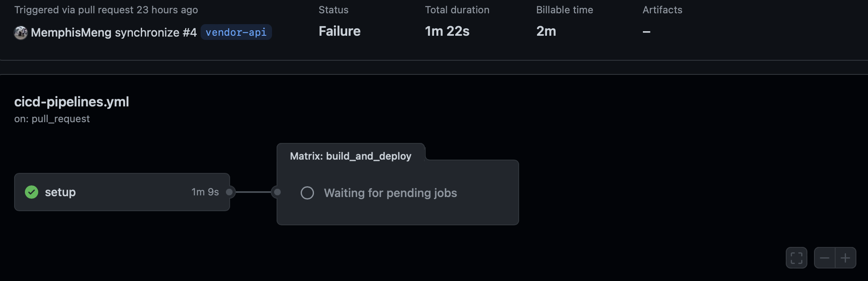Click the 2m billable time value

546,31
